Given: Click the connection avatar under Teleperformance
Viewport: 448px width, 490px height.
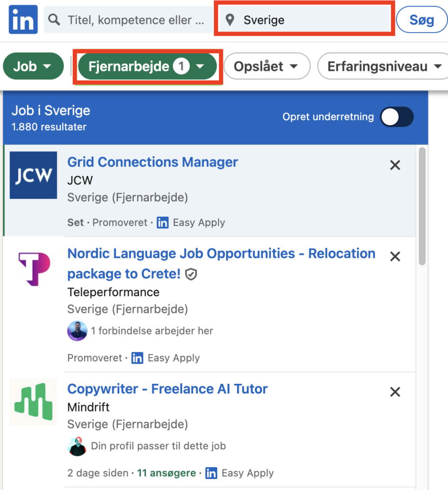Looking at the screenshot, I should 77,331.
